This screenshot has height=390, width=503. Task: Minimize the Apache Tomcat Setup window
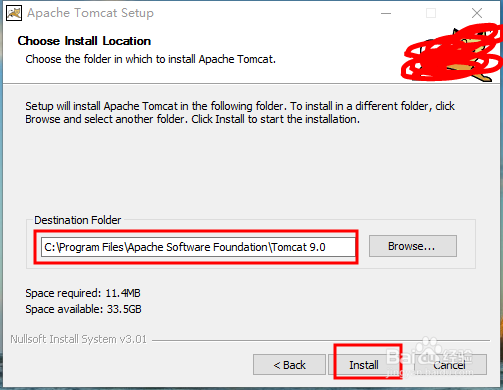pos(386,13)
